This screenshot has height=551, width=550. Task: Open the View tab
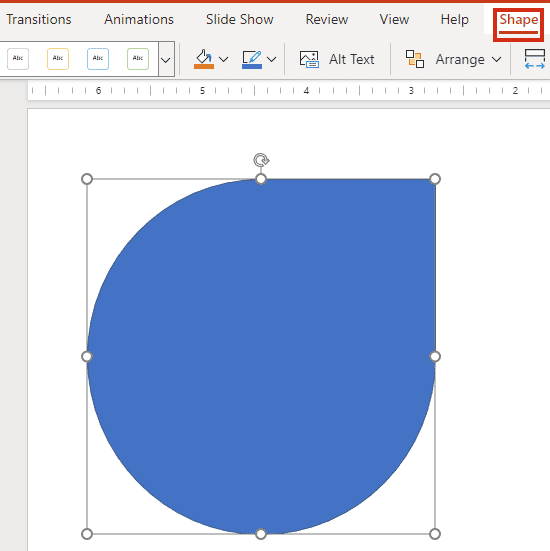[394, 19]
